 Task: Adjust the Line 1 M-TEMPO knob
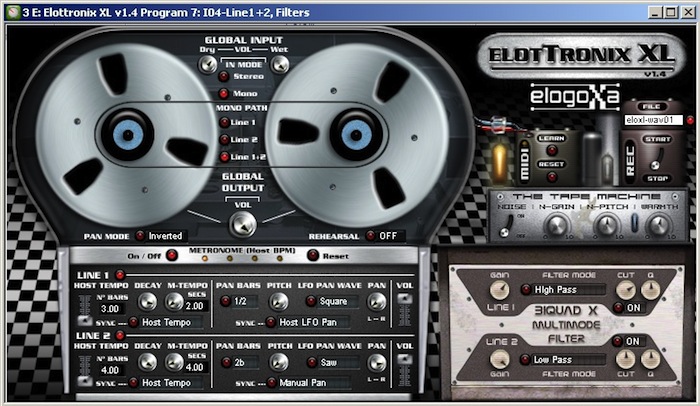point(174,302)
